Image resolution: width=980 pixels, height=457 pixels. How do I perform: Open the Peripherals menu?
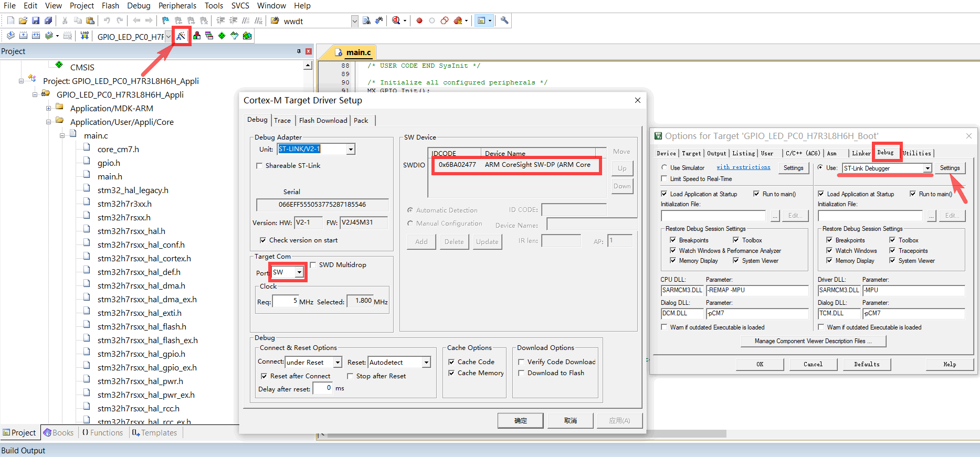pos(177,6)
